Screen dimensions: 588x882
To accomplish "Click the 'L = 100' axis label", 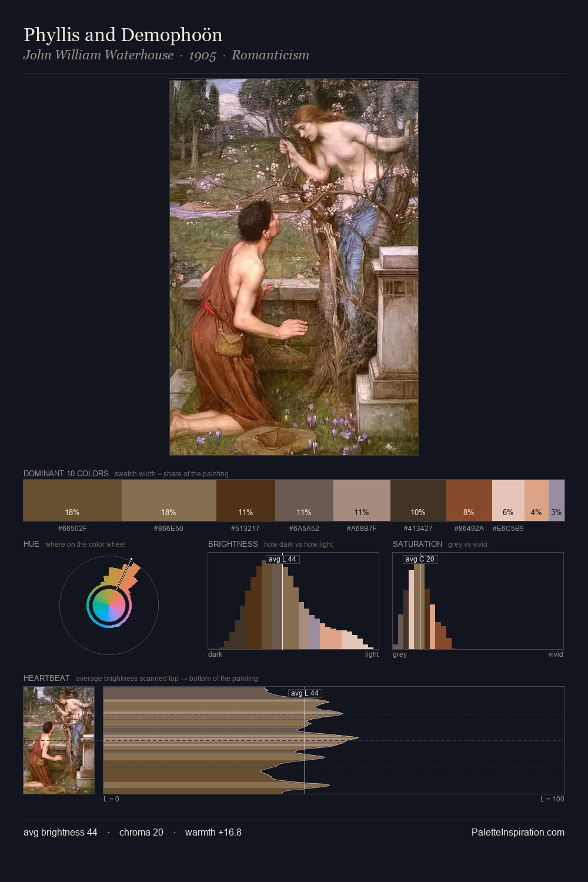I will pyautogui.click(x=552, y=799).
